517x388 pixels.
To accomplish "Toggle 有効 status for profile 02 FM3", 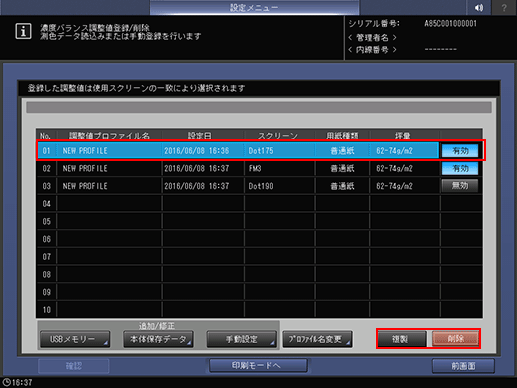I will pos(460,168).
